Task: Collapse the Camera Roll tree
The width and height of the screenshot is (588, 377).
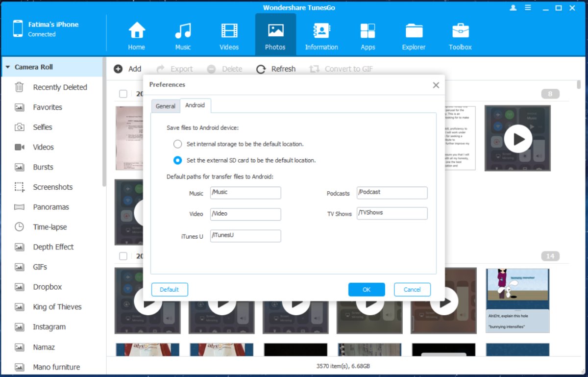Action: 7,67
